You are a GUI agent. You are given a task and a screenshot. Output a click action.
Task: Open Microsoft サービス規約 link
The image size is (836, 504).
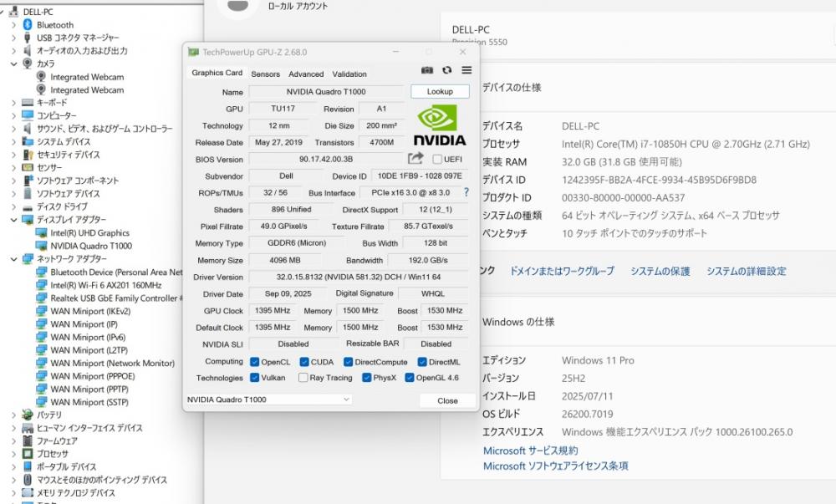[x=531, y=451]
